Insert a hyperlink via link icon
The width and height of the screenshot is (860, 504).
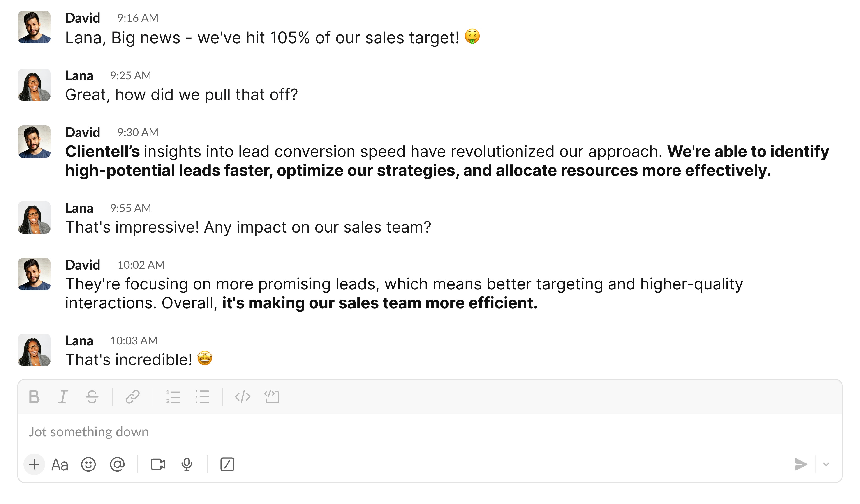coord(132,397)
